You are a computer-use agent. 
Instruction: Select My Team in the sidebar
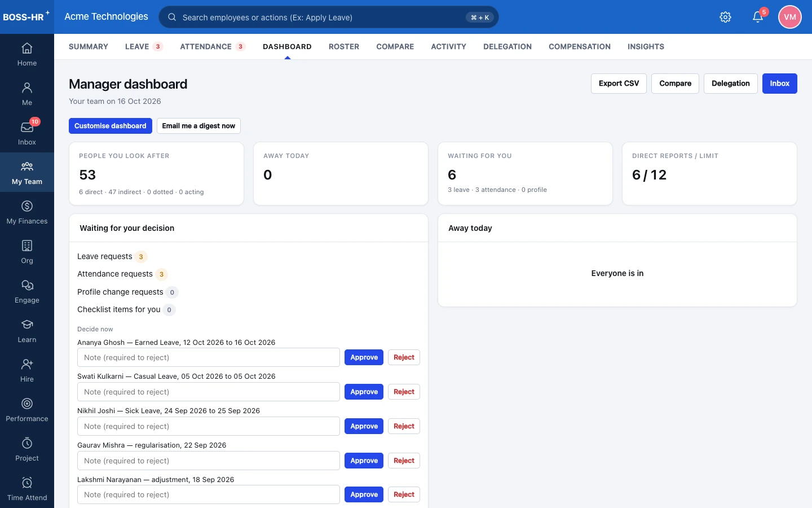[27, 173]
